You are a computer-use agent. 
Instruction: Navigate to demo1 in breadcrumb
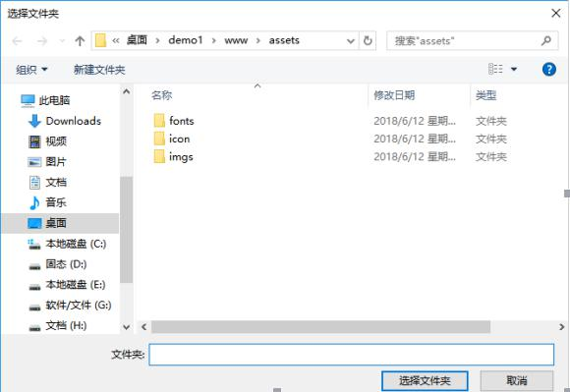[186, 40]
